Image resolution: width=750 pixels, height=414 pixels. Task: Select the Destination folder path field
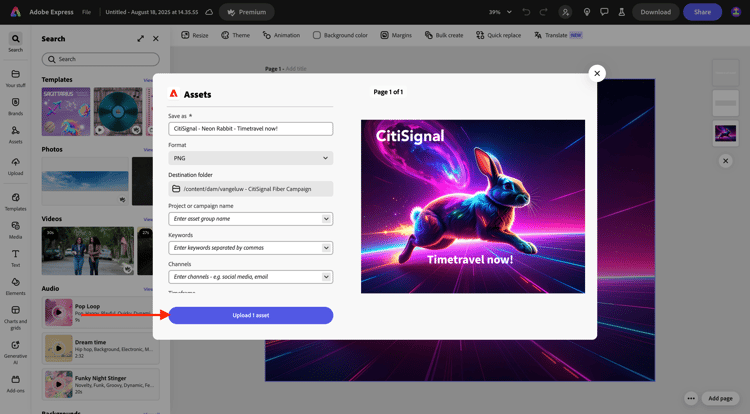tap(250, 188)
